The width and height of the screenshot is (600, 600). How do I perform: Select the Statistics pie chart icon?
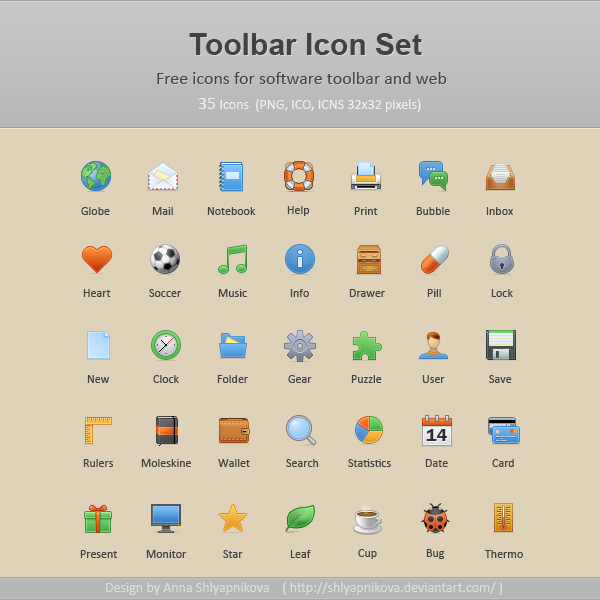[368, 430]
